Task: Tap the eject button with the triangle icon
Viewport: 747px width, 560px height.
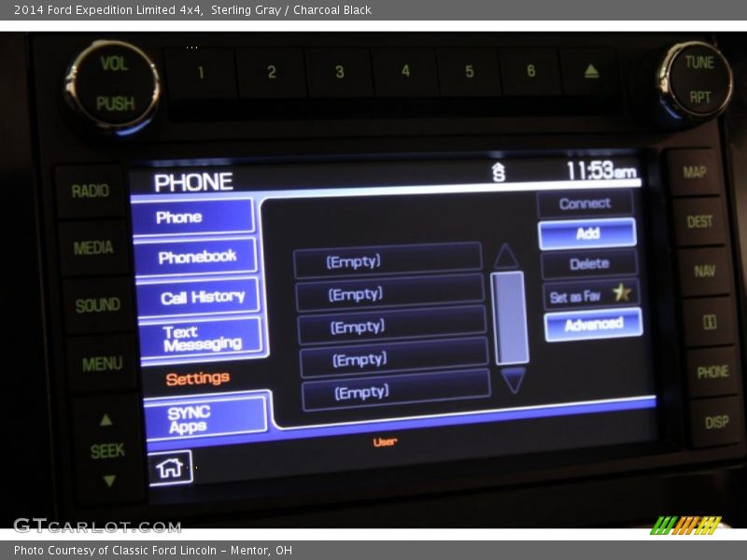Action: click(x=591, y=72)
